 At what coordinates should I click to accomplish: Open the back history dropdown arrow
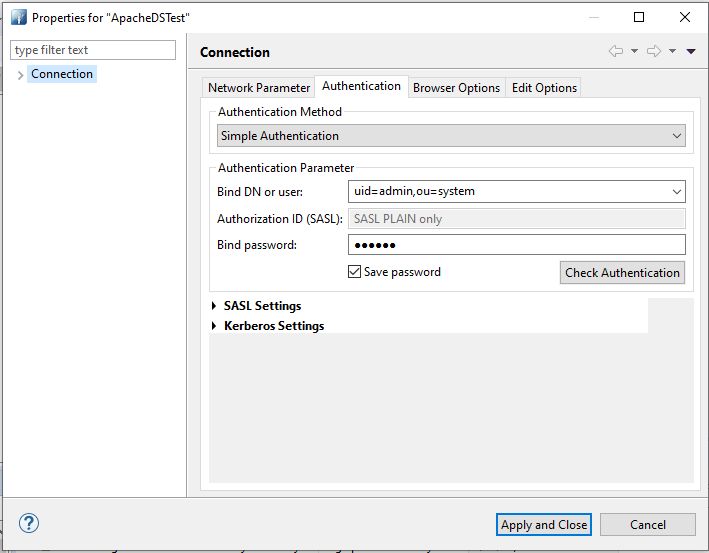coord(634,51)
